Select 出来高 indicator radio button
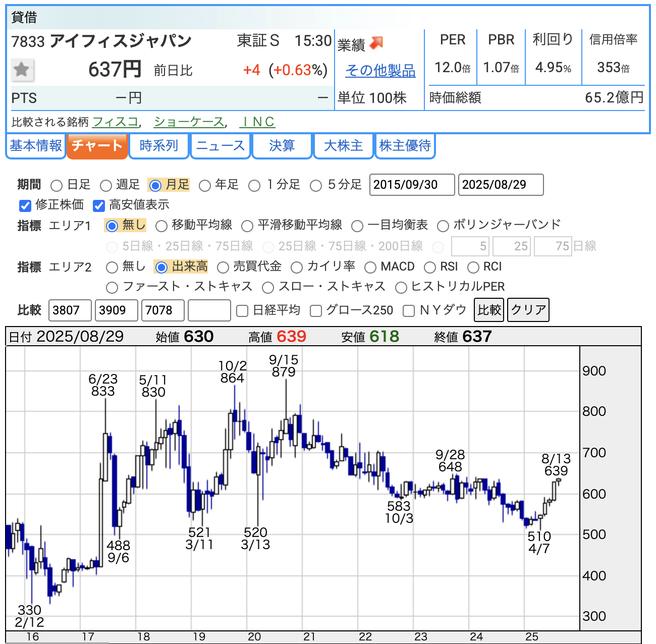This screenshot has width=656, height=644. [161, 267]
